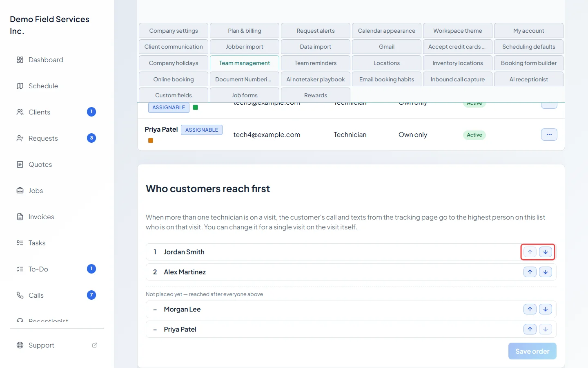Move Alex Martinez down in the list

click(x=546, y=272)
